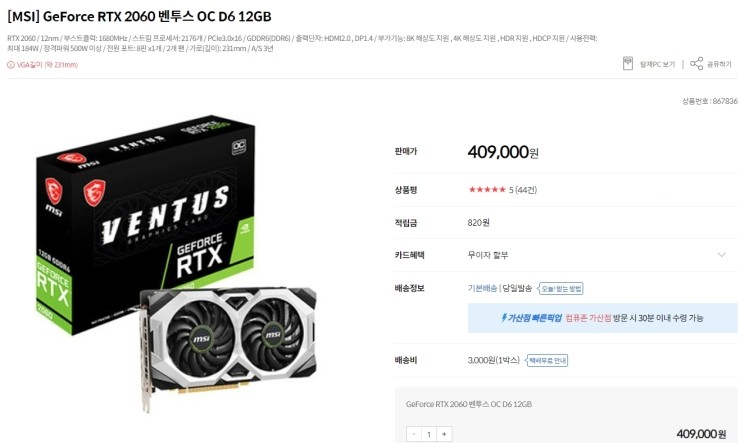This screenshot has height=443, width=740.
Task: Click the red VGA length info icon
Action: (11, 65)
